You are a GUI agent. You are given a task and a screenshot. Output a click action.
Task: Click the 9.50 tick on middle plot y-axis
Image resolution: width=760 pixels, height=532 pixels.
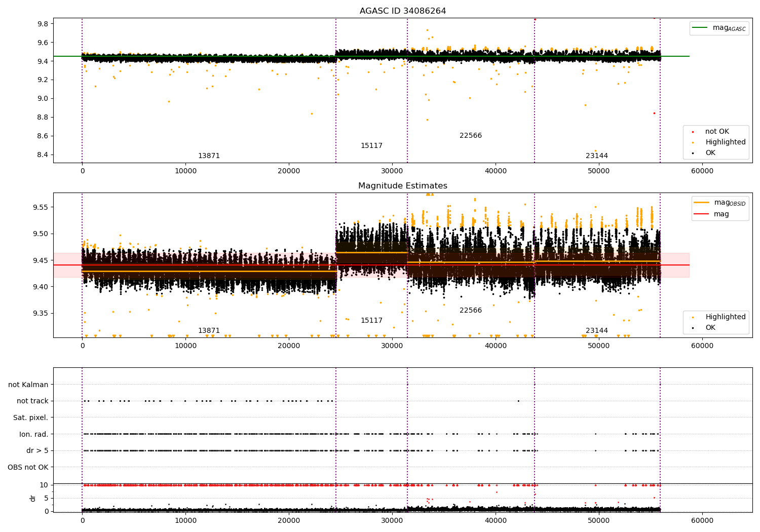tap(41, 234)
